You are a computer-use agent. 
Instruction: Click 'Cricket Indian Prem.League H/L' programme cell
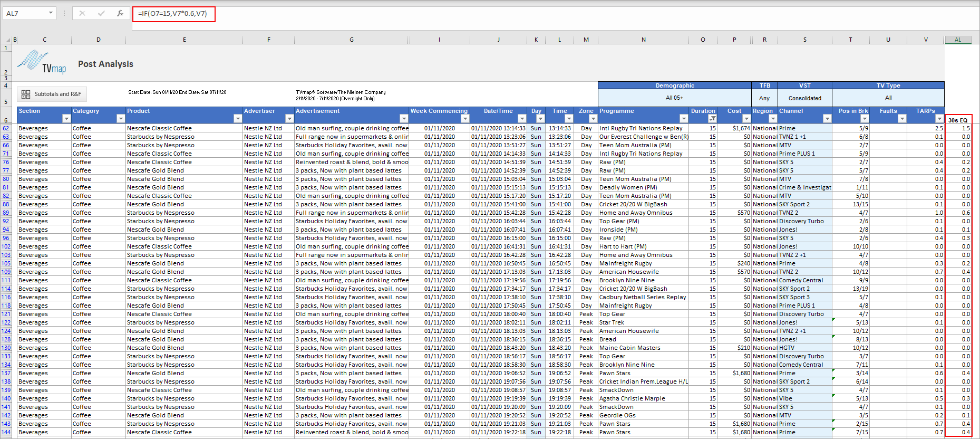coord(644,381)
